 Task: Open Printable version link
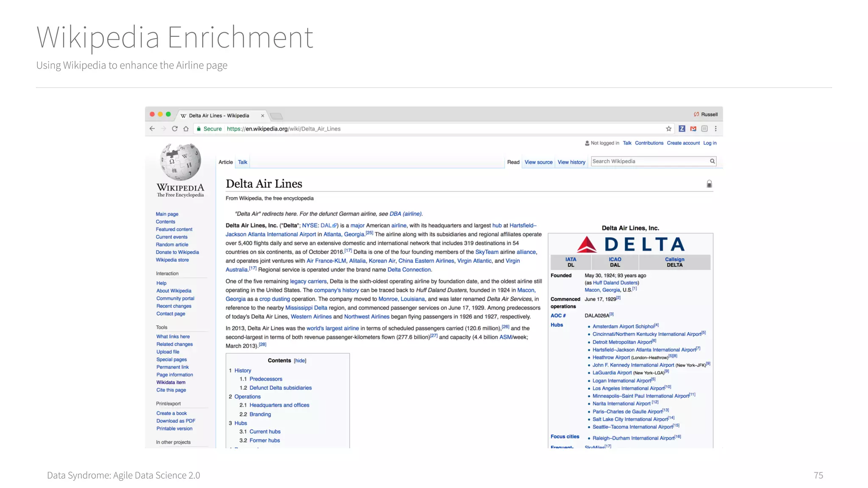(174, 429)
